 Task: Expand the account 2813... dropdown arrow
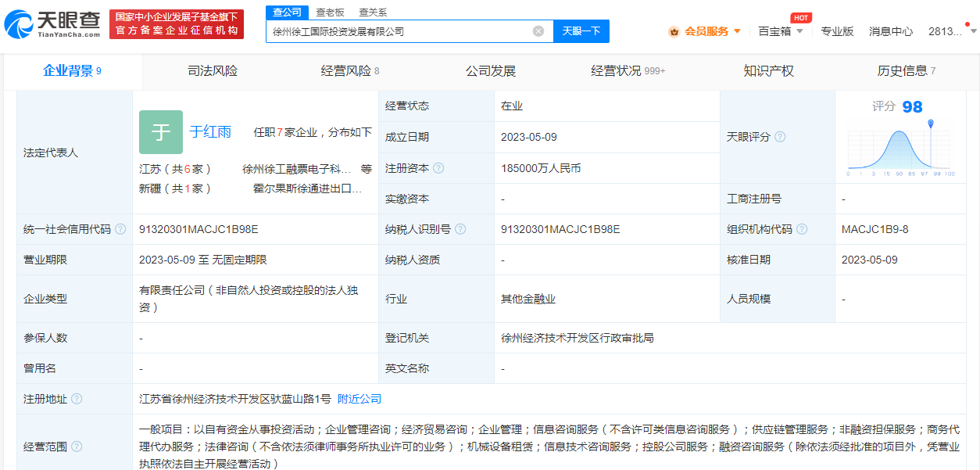point(973,31)
